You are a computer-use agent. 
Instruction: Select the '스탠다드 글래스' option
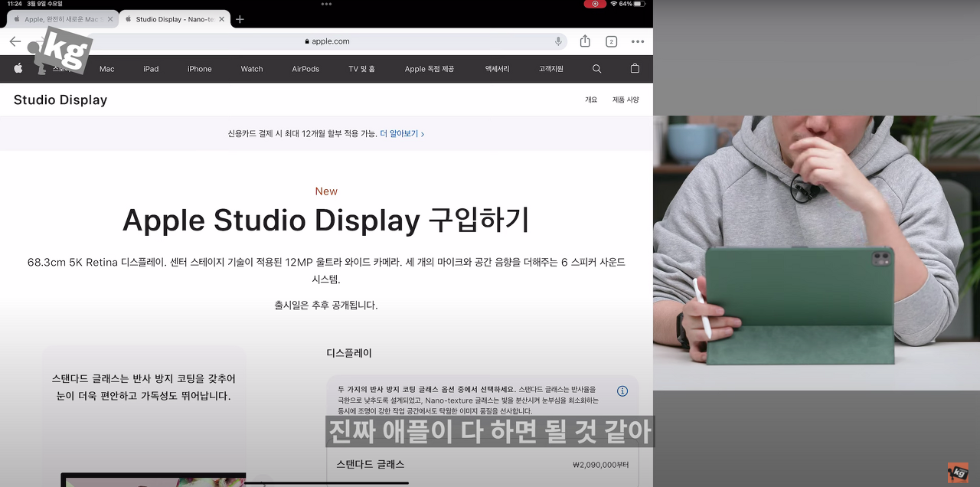(483, 464)
